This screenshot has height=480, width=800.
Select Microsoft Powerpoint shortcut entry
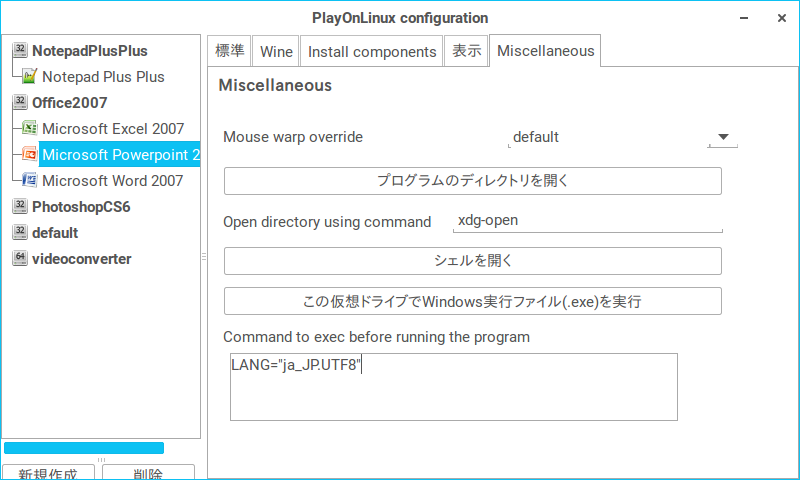(120, 155)
